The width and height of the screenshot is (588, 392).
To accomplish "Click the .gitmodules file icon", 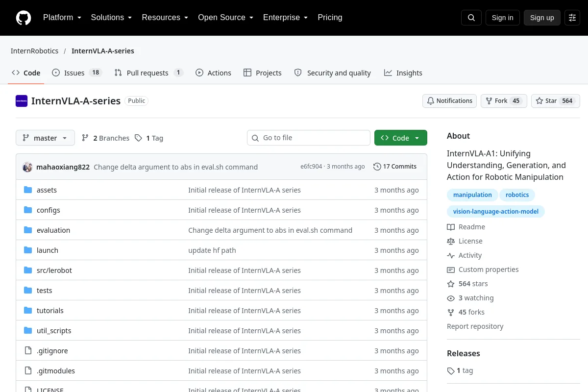I will pyautogui.click(x=28, y=371).
